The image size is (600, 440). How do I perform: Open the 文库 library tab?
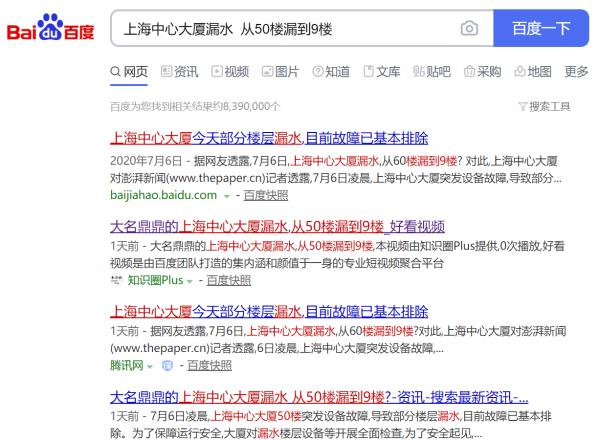pos(383,72)
